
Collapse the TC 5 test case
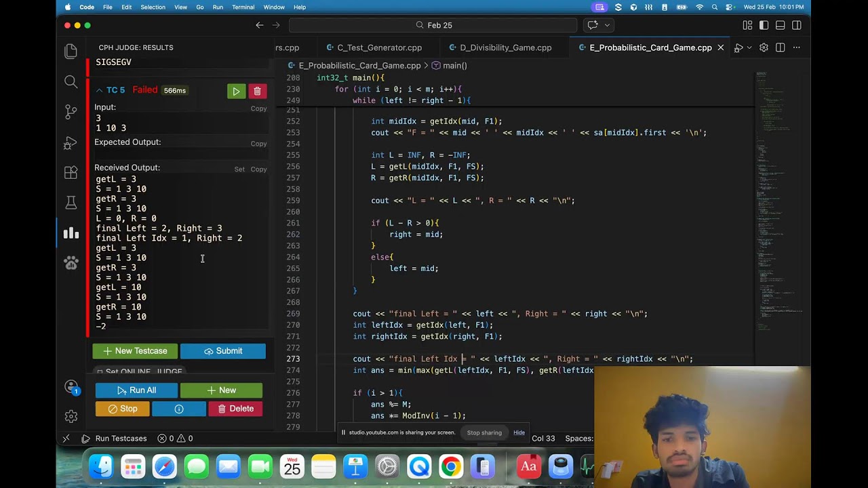click(x=99, y=90)
